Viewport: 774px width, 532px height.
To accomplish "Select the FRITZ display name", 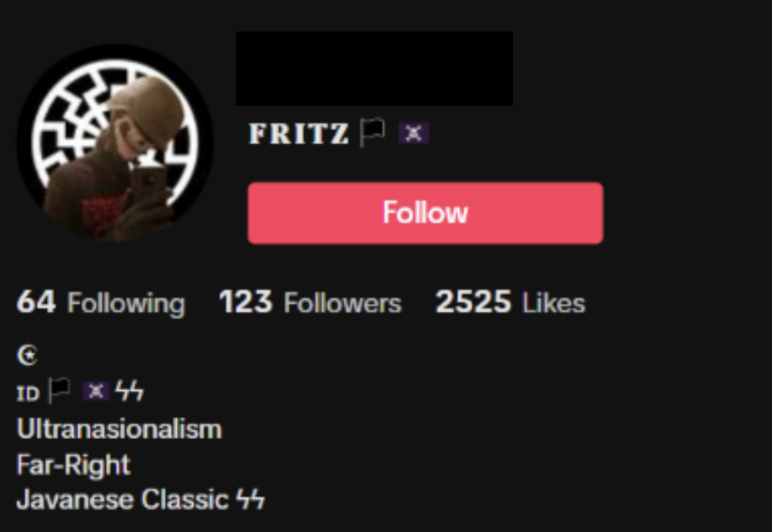I will tap(299, 133).
